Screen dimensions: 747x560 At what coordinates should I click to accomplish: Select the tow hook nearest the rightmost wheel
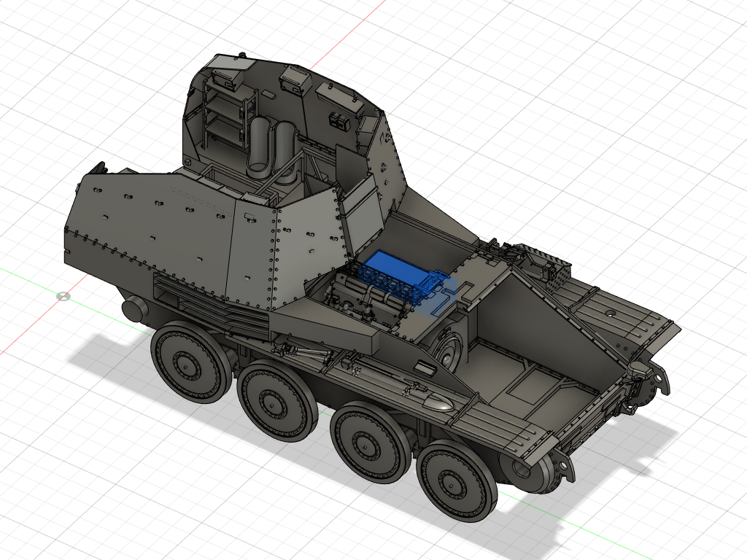tap(562, 467)
